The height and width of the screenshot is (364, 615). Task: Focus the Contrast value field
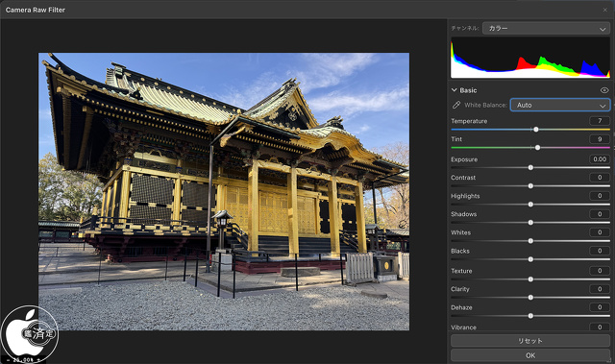tap(600, 177)
